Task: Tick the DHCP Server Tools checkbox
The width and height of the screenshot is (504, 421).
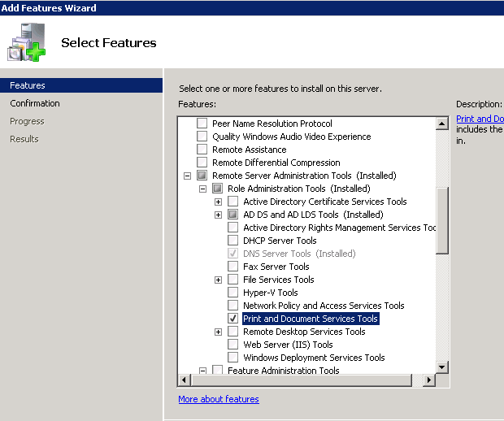Action: pos(233,241)
